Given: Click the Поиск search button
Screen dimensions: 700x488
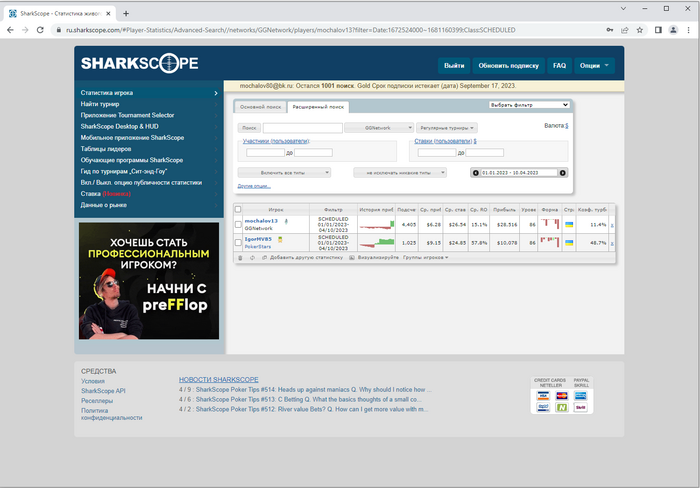Looking at the screenshot, I should 249,128.
